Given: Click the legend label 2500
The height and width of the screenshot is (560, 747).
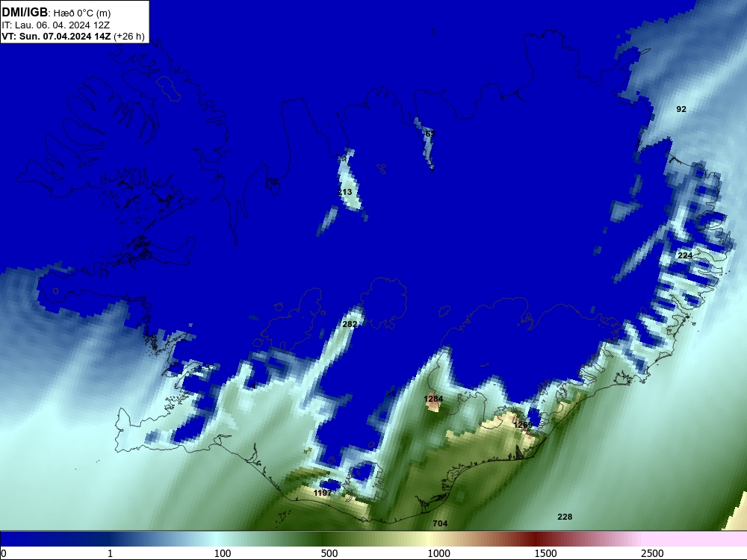Looking at the screenshot, I should [652, 553].
